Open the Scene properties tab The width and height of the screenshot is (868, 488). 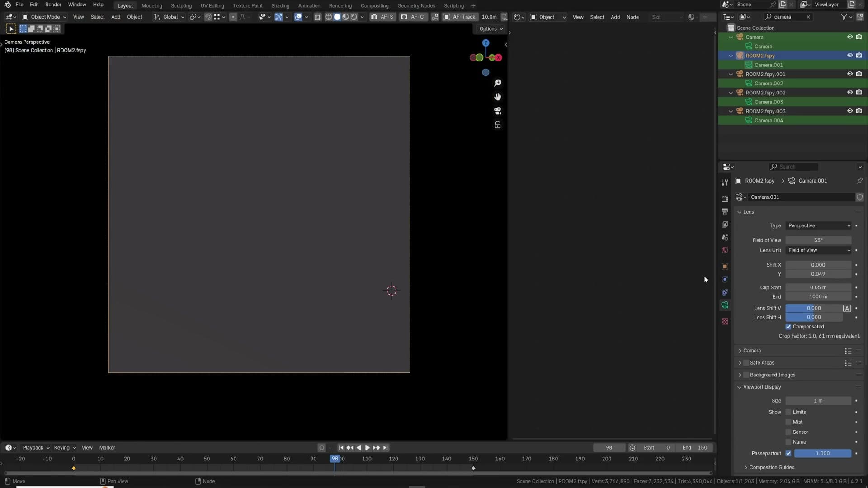tap(725, 237)
